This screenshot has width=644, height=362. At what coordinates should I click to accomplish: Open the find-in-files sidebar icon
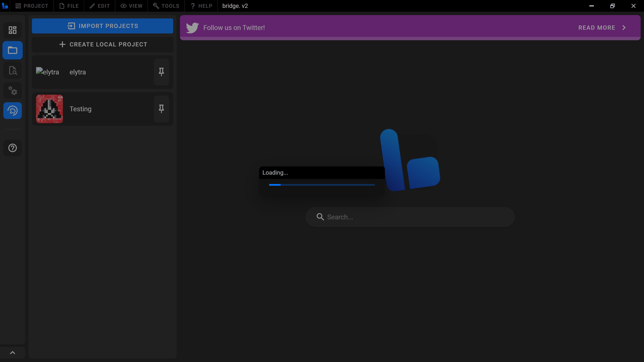coord(13,70)
